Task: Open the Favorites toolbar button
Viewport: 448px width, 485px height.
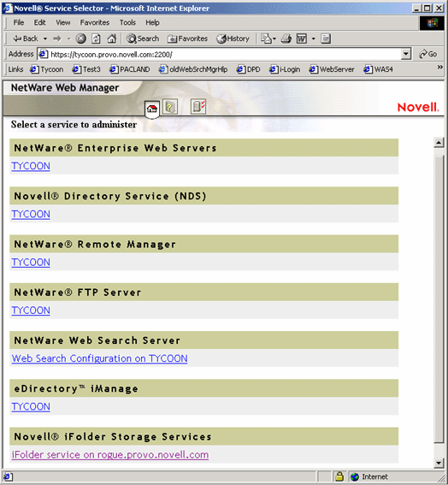Action: click(187, 38)
